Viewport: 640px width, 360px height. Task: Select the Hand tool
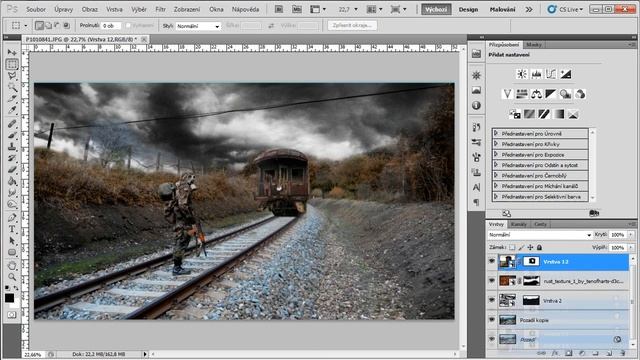tap(12, 266)
